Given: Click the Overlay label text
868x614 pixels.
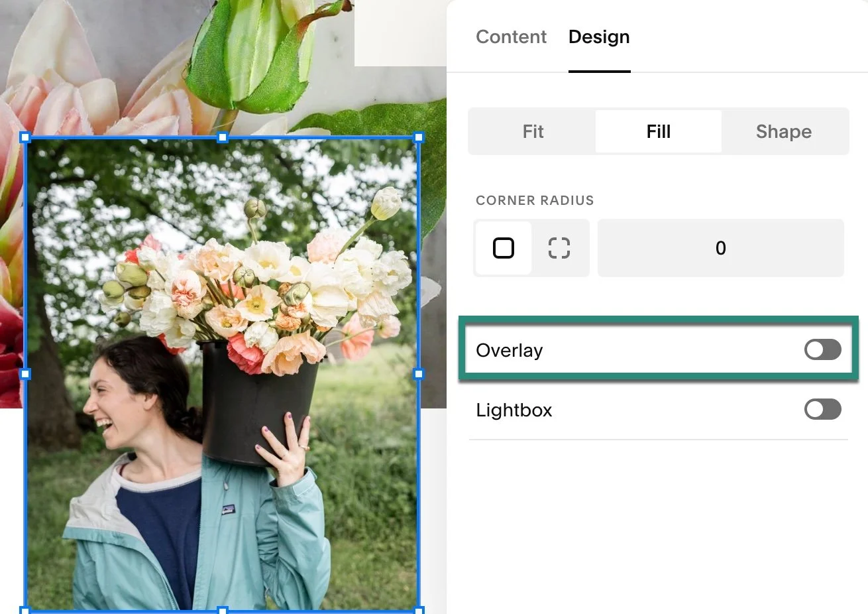Looking at the screenshot, I should pyautogui.click(x=509, y=350).
